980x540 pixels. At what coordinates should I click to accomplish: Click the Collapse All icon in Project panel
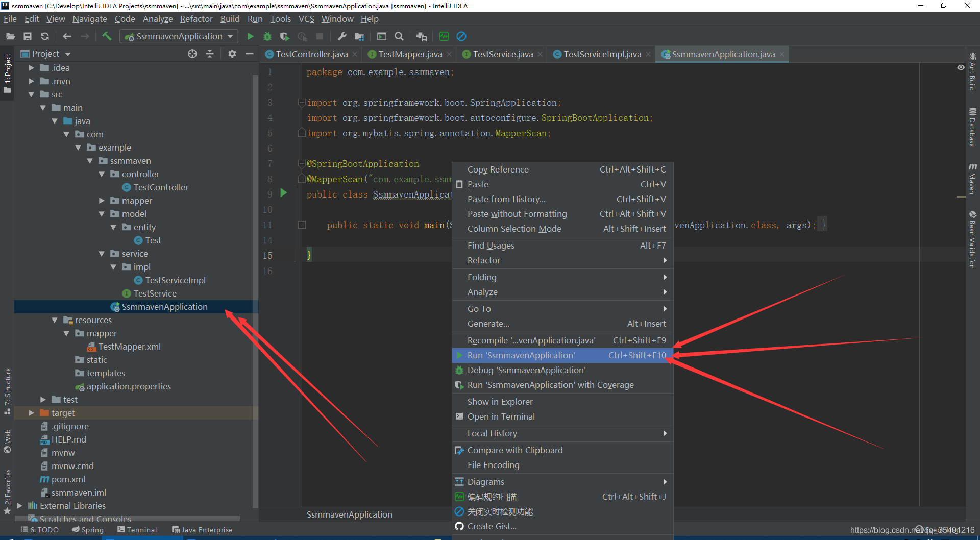(210, 54)
